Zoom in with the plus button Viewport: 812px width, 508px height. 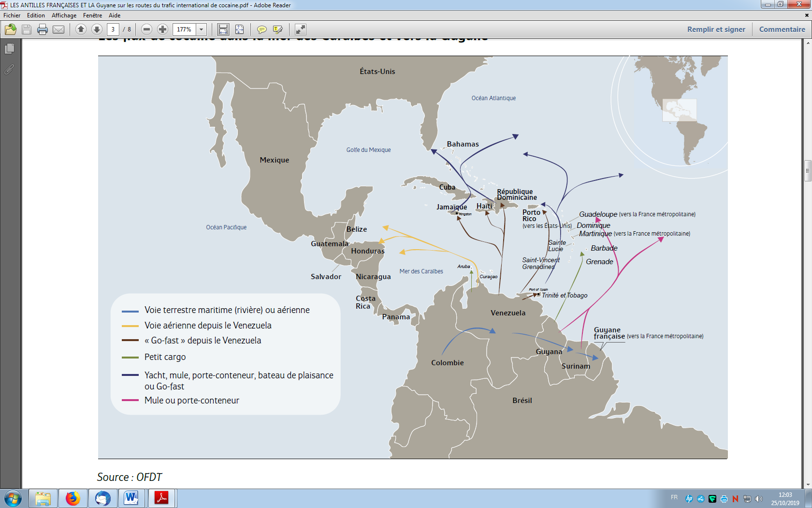[x=163, y=30]
